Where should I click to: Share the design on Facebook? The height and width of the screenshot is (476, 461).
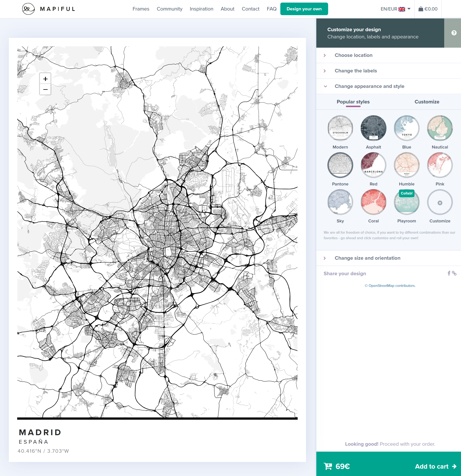click(x=449, y=273)
